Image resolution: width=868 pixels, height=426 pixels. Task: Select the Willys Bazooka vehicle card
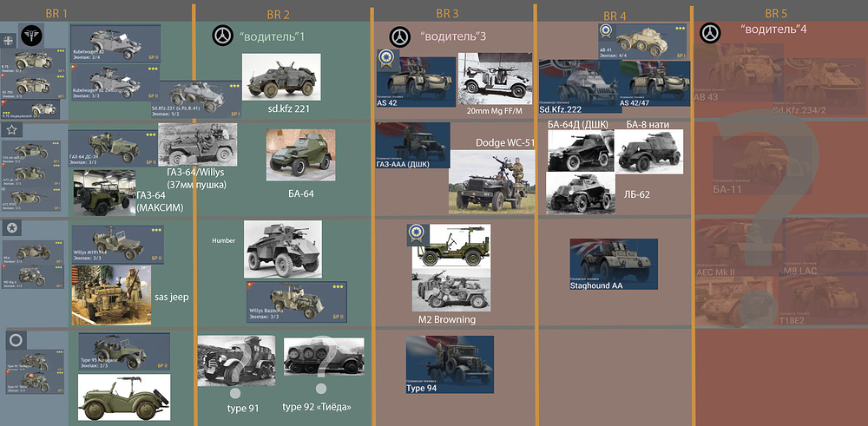click(297, 302)
